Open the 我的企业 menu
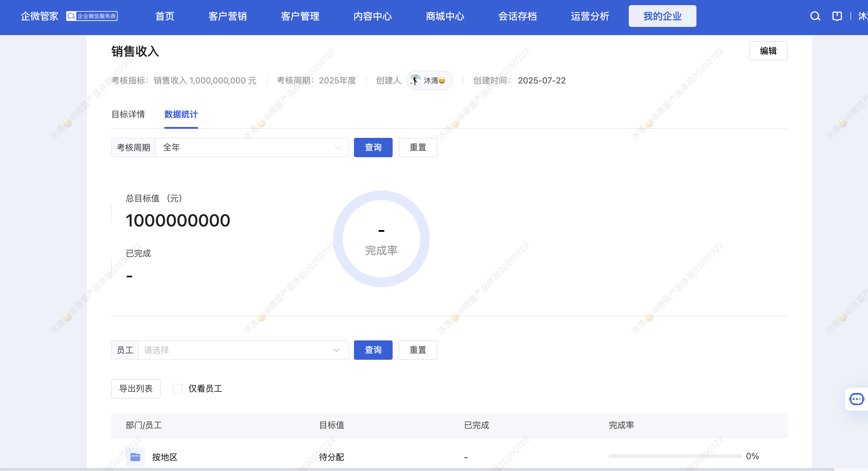Viewport: 868px width, 471px height. (662, 16)
